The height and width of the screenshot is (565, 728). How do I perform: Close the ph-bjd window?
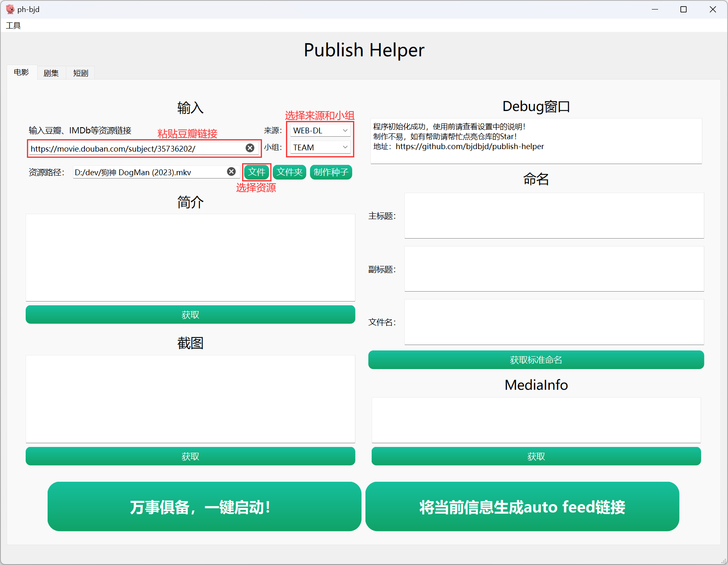point(713,9)
